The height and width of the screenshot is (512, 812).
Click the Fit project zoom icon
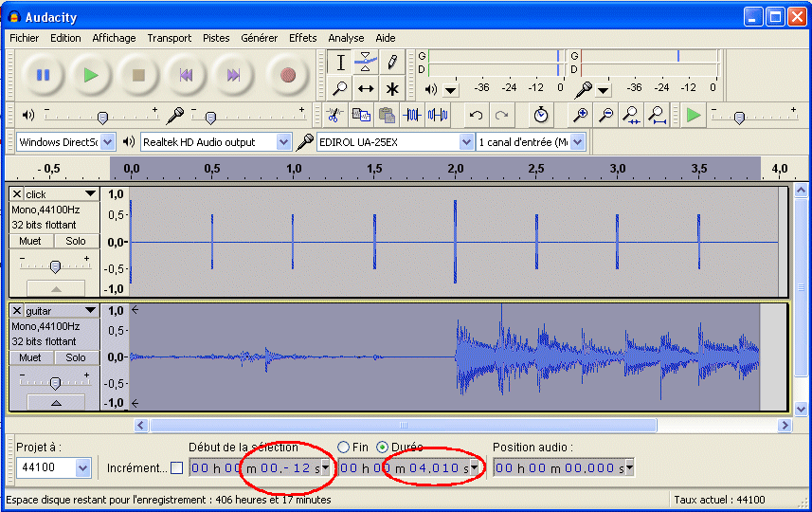pyautogui.click(x=657, y=115)
